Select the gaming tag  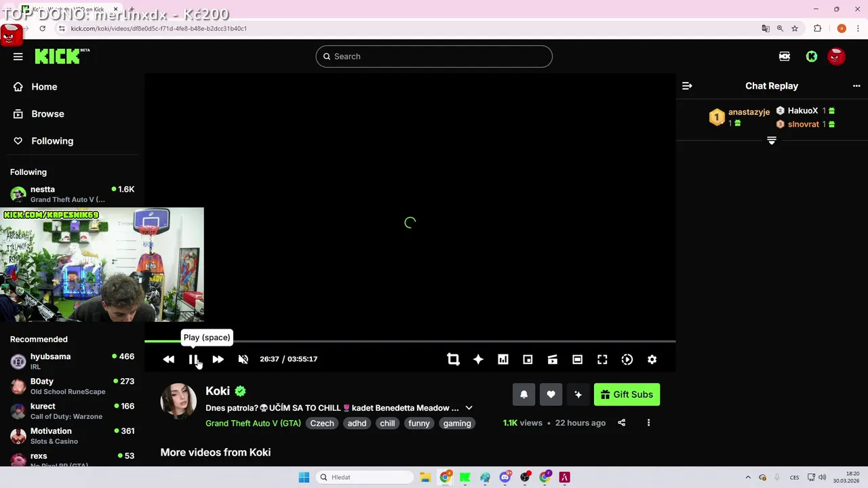tap(457, 423)
